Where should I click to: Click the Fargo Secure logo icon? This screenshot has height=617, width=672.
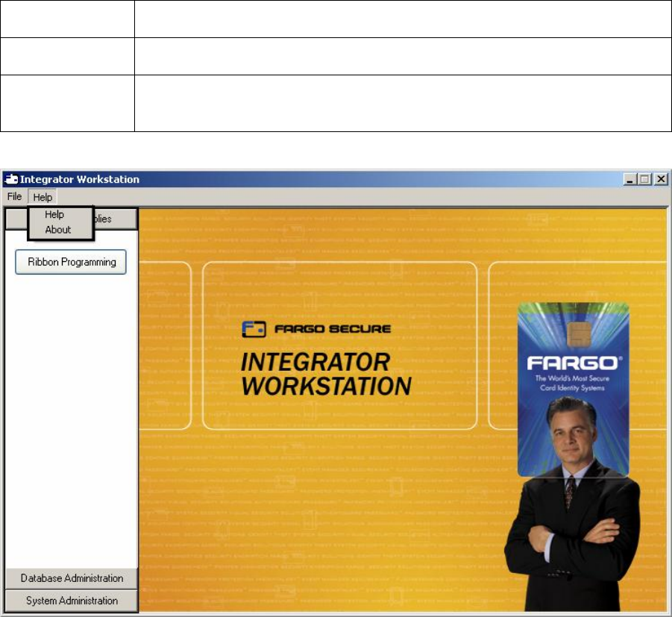254,329
